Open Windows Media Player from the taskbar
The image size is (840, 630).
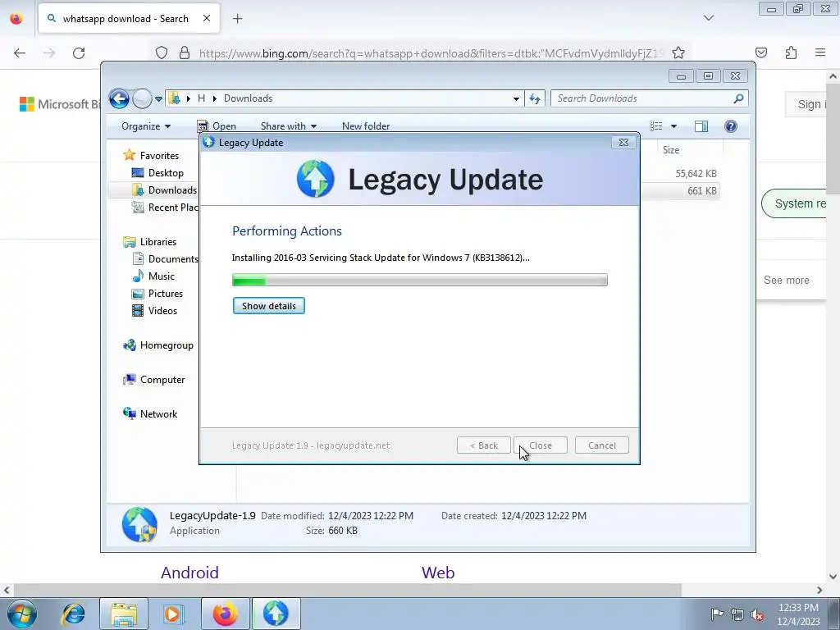pos(174,614)
